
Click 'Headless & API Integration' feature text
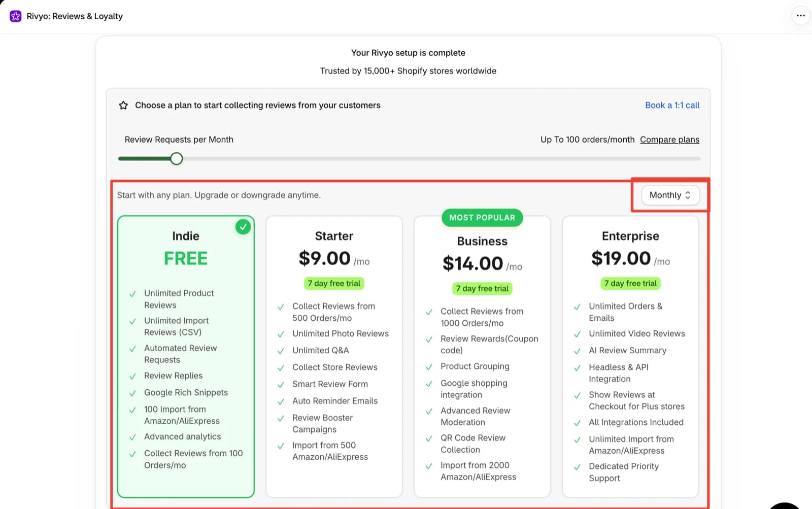[x=619, y=373]
